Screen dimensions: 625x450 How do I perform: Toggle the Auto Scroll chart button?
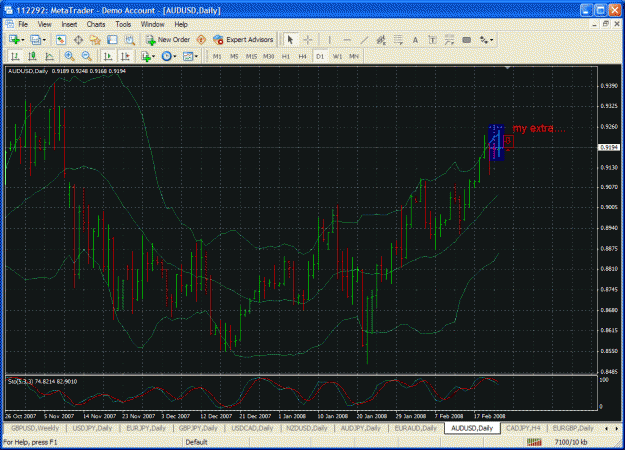(x=108, y=56)
